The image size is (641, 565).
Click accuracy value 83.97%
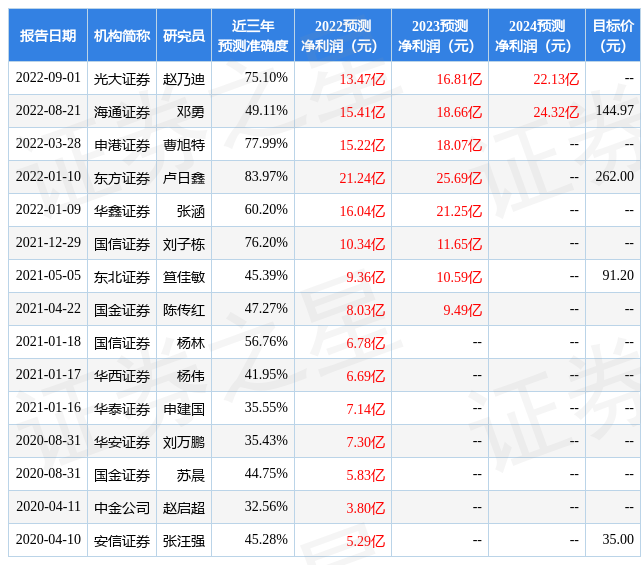pyautogui.click(x=266, y=177)
